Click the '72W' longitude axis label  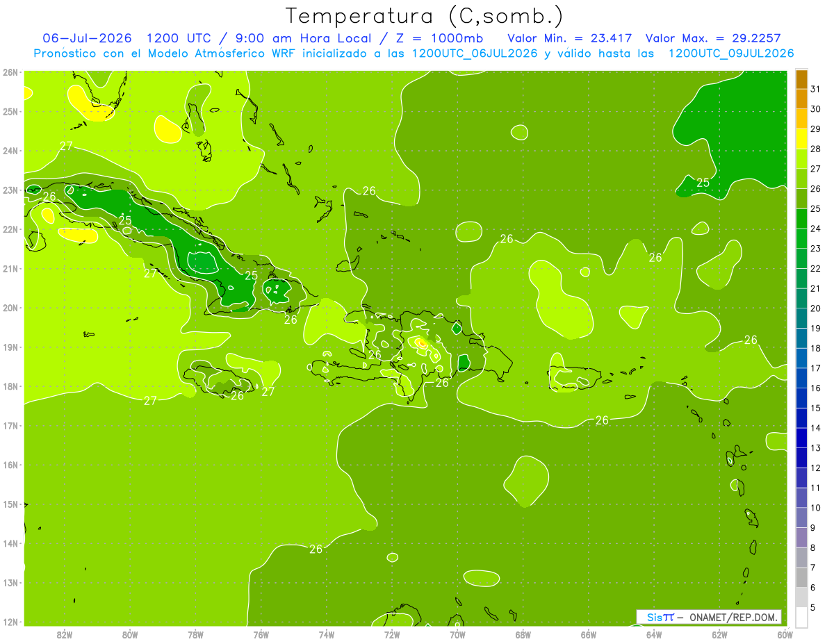[x=392, y=634]
